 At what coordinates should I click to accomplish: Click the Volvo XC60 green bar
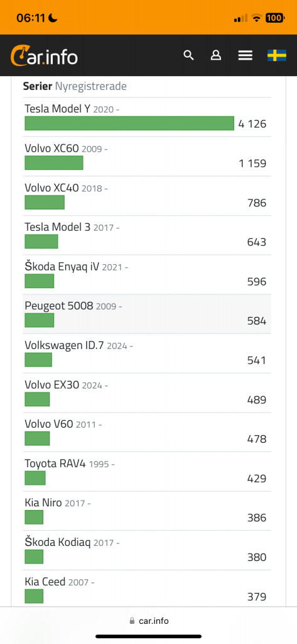(54, 163)
